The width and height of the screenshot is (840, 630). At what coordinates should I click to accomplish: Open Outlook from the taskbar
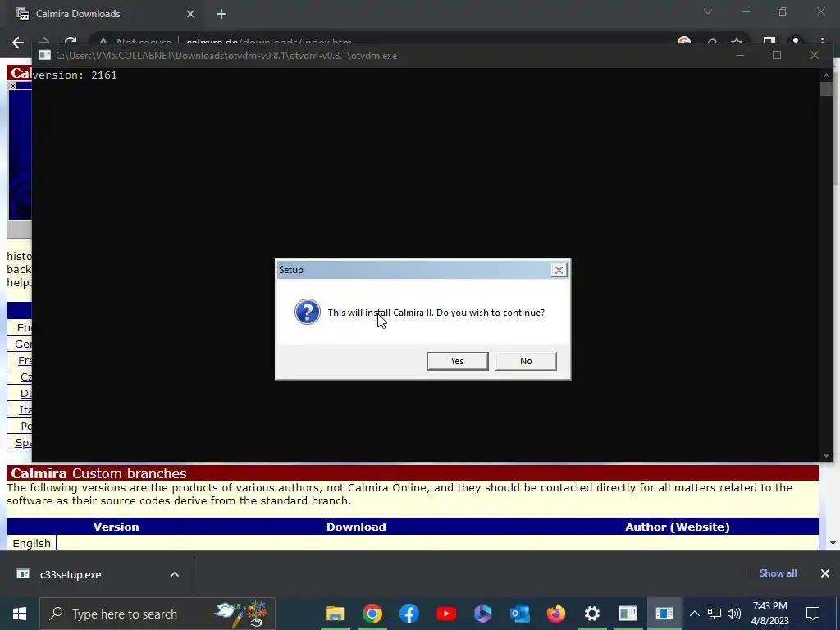click(x=519, y=614)
